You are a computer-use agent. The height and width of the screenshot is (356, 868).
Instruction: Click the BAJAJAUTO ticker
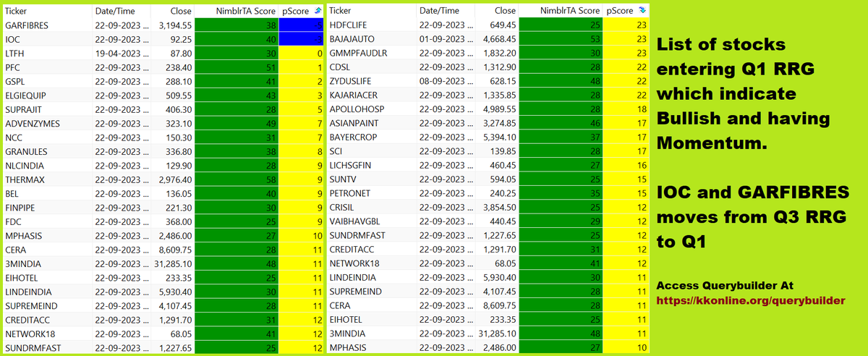tap(352, 39)
